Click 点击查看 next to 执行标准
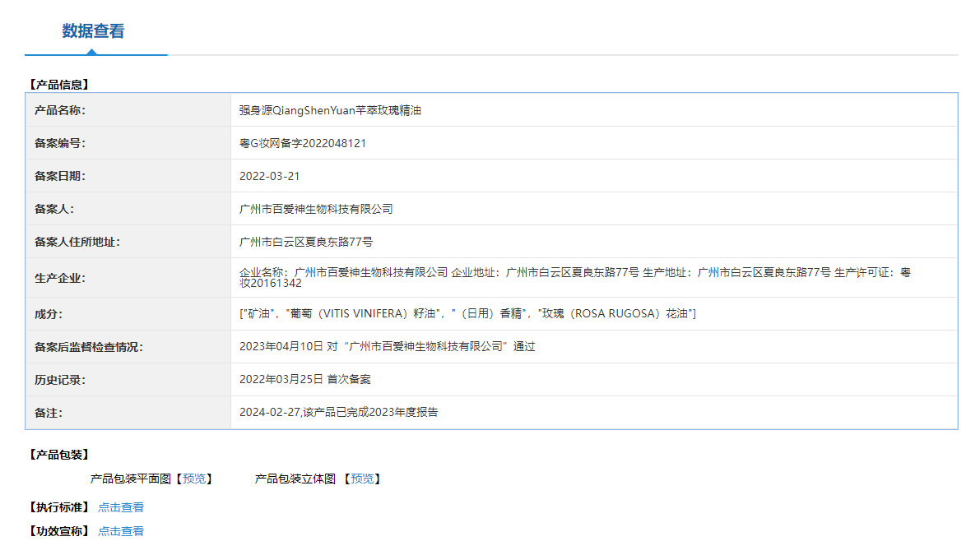The height and width of the screenshot is (555, 980). click(x=121, y=507)
